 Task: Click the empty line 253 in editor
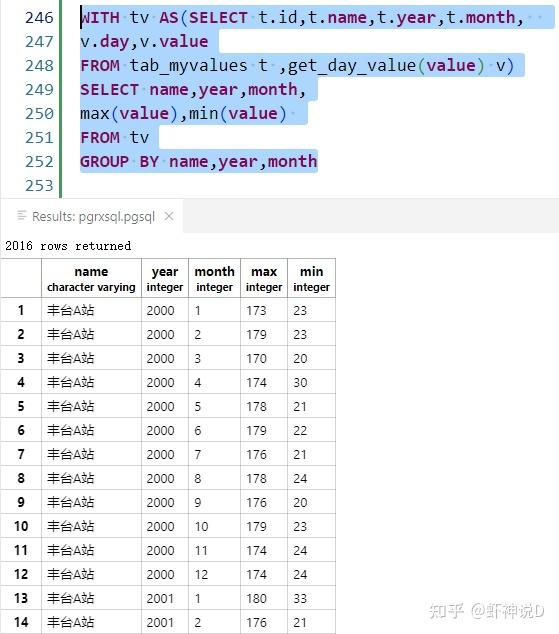pos(307,186)
